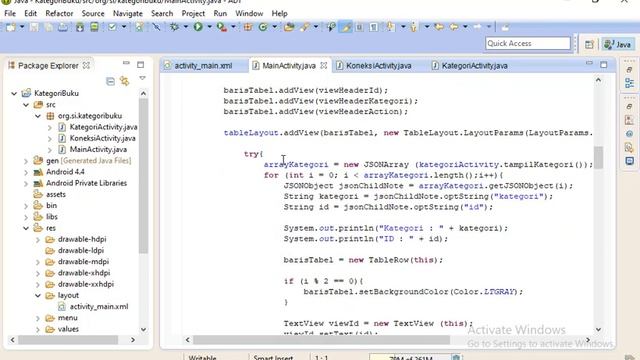The width and height of the screenshot is (640, 360).
Task: Click the Next Annotation toolbar icon
Action: tap(391, 27)
